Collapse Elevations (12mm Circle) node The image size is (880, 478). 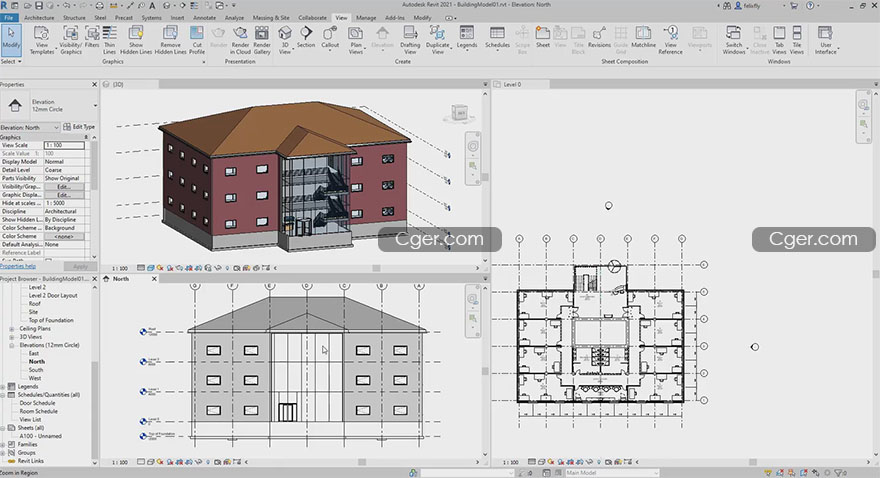(11, 346)
